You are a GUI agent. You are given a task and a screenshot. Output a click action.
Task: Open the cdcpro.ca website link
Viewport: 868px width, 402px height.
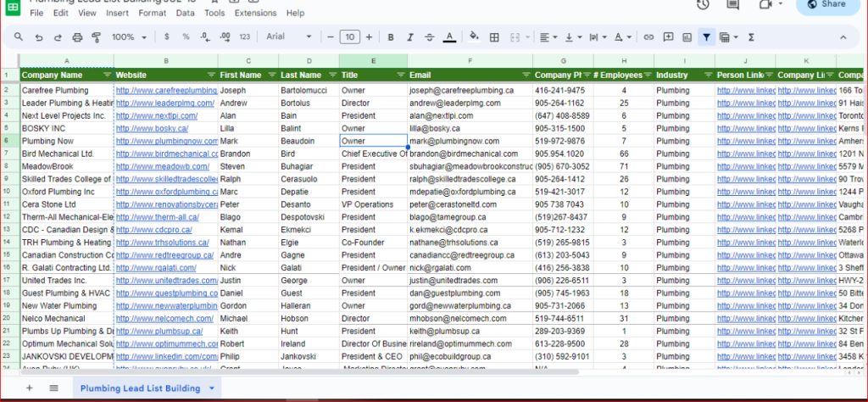click(x=154, y=229)
